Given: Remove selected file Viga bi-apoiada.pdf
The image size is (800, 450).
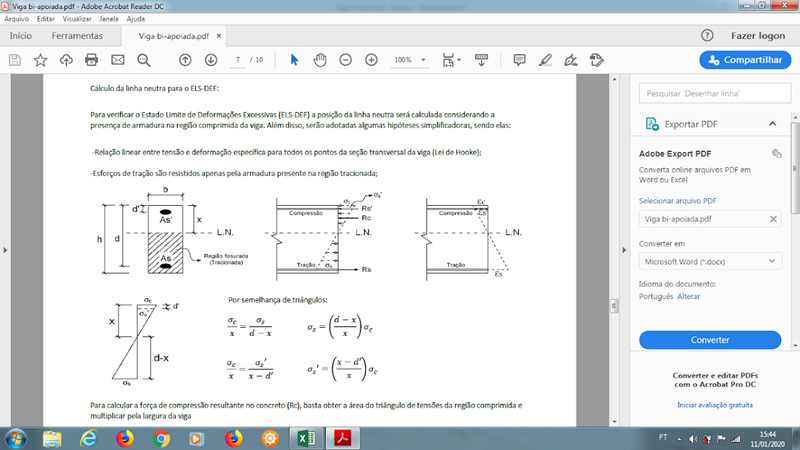Looking at the screenshot, I should coord(773,219).
